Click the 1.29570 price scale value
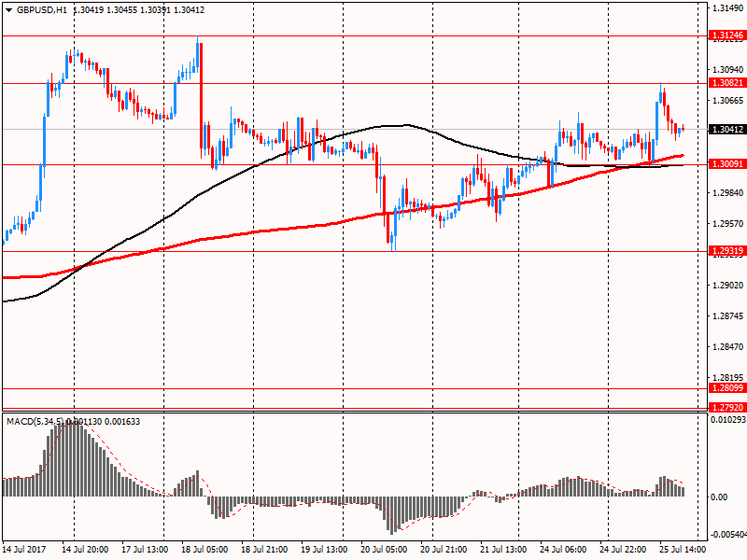The height and width of the screenshot is (560, 747). tap(728, 223)
